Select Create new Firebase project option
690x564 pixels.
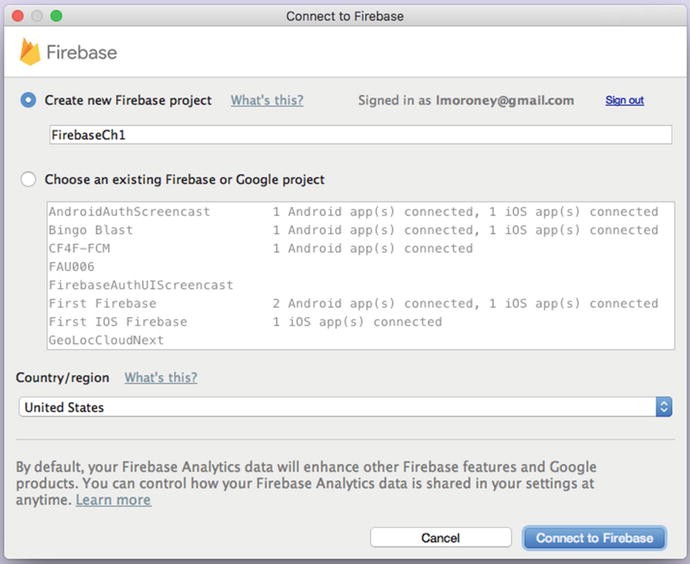click(x=28, y=100)
